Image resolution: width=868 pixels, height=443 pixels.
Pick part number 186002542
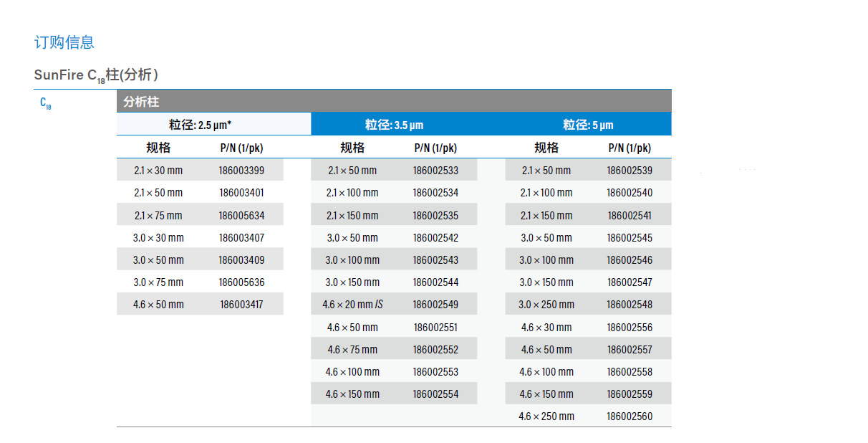[x=435, y=237]
